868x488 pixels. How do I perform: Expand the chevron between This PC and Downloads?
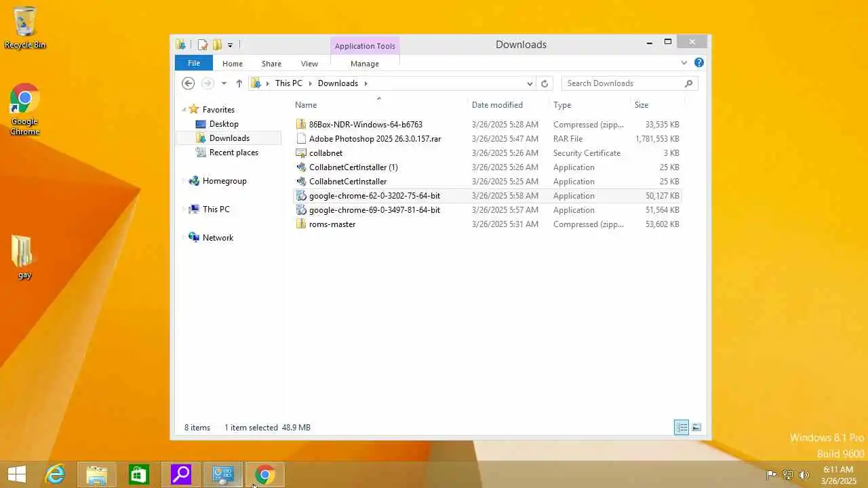310,83
